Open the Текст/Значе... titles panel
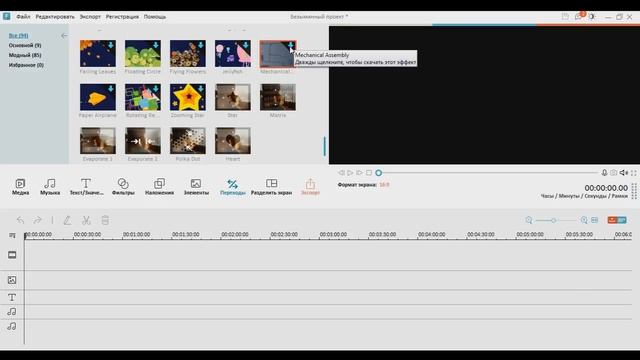 (86, 187)
